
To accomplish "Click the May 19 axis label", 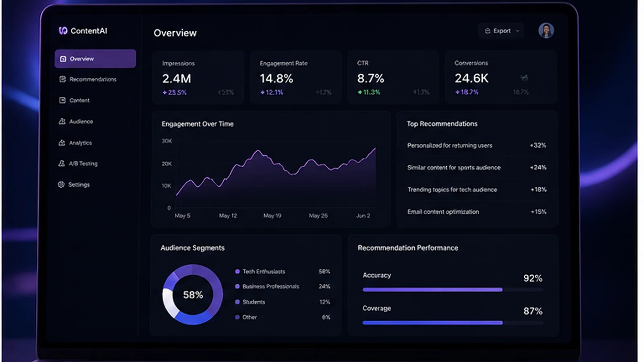I will pyautogui.click(x=272, y=216).
